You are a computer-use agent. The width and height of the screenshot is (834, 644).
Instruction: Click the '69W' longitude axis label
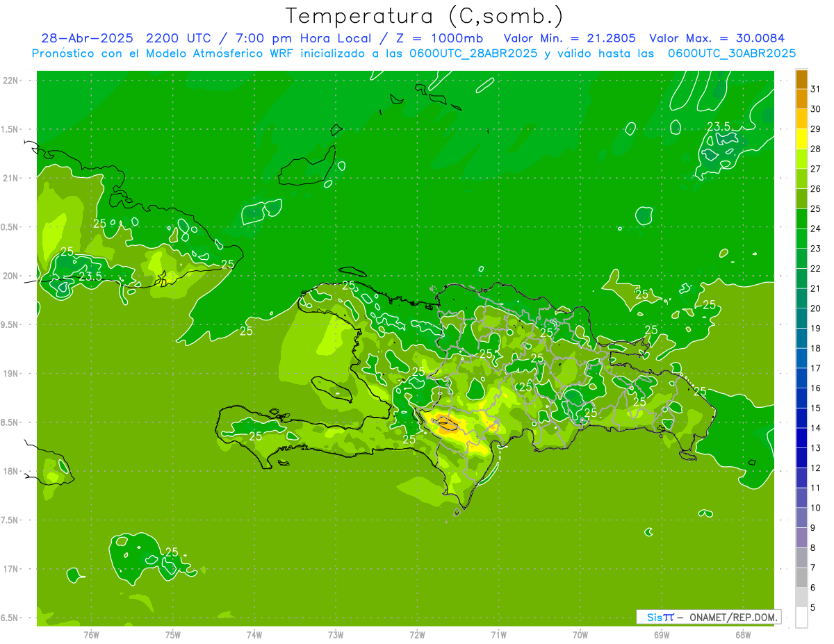click(661, 634)
